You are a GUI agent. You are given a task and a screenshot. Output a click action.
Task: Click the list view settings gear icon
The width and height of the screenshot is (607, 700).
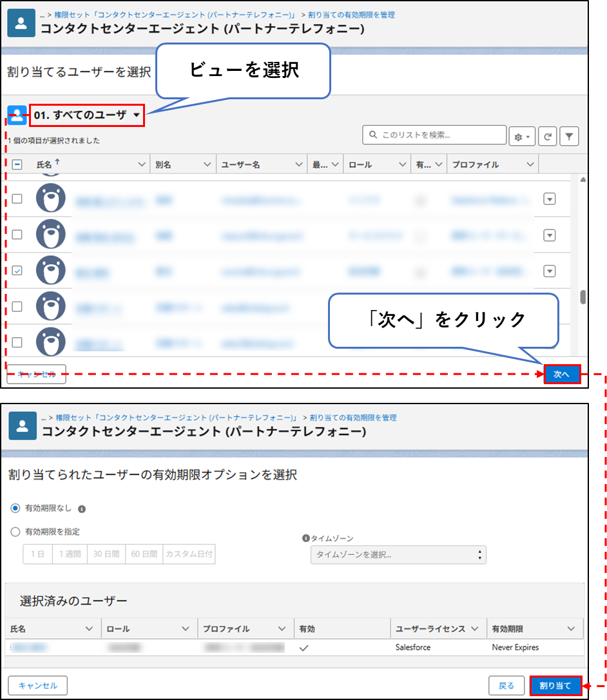[521, 137]
